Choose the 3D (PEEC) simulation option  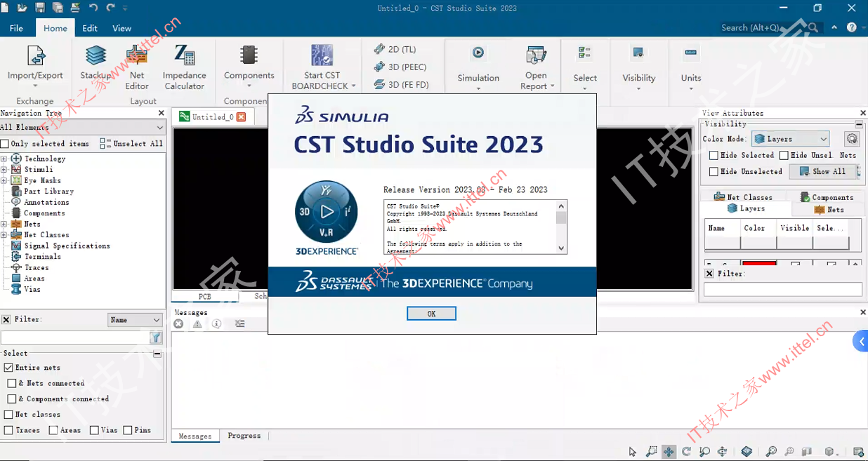click(400, 67)
